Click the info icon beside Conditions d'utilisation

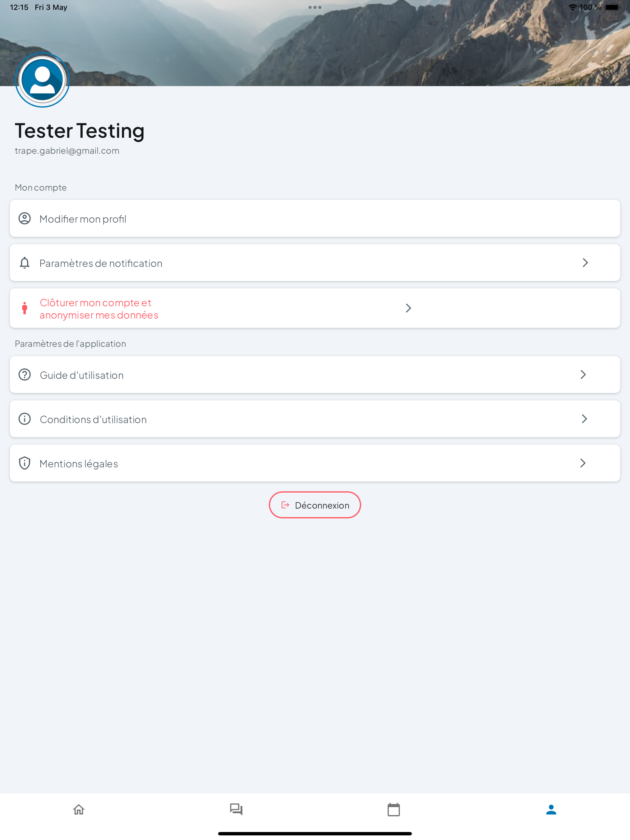coord(25,419)
